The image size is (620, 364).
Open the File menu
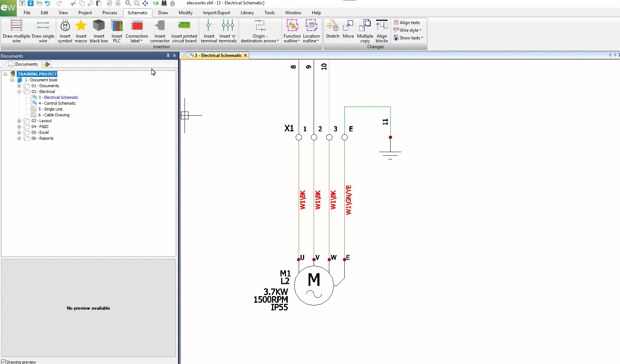pos(27,13)
